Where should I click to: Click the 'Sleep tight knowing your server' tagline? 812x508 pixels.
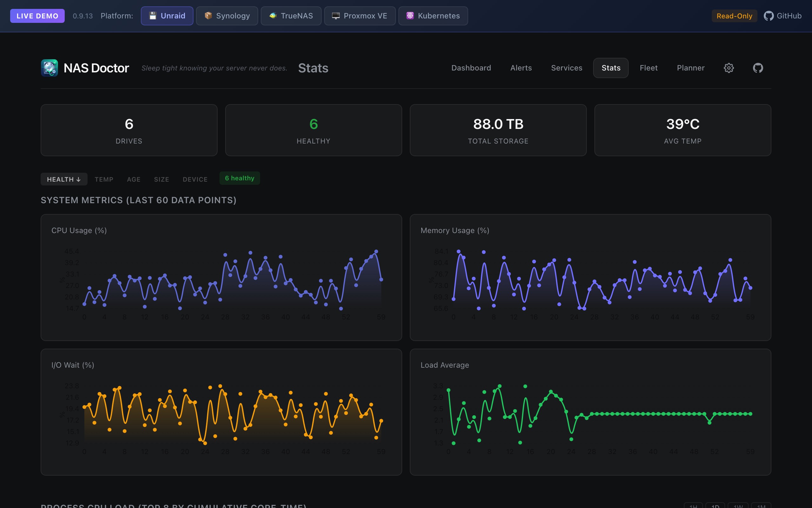(x=214, y=68)
